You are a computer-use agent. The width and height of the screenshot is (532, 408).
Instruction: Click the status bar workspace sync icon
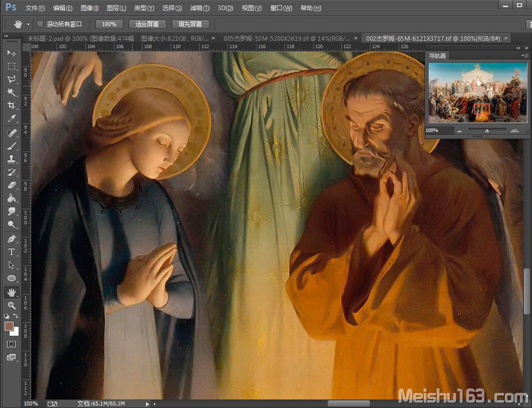click(52, 403)
